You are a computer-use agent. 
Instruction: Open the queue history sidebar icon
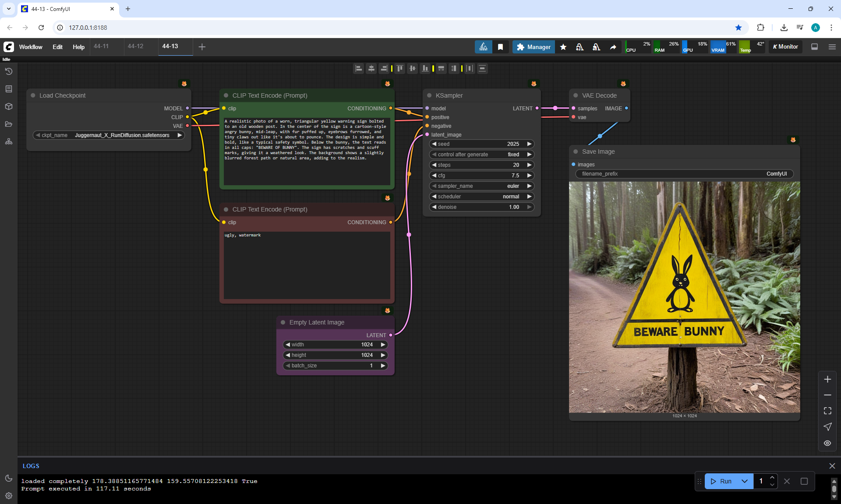pyautogui.click(x=8, y=71)
